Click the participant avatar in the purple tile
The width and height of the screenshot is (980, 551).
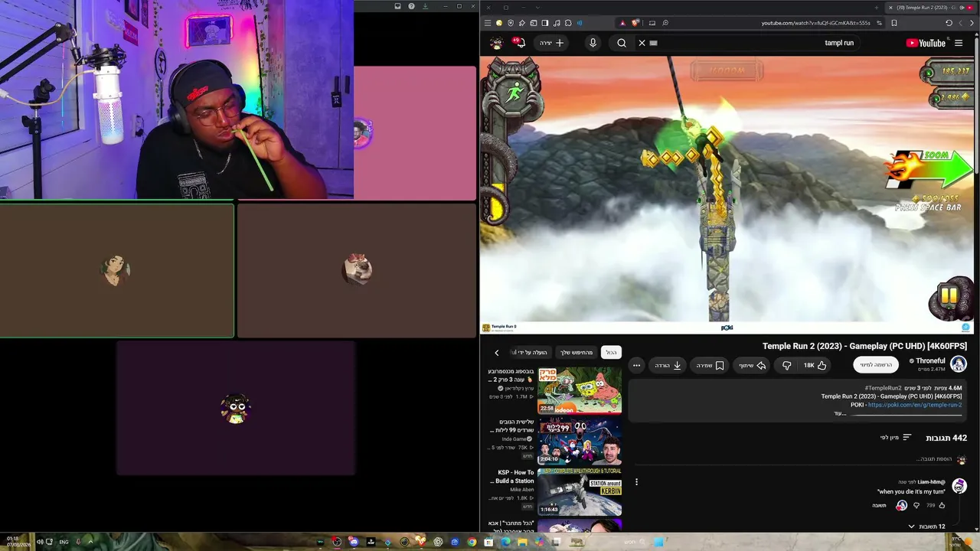236,409
